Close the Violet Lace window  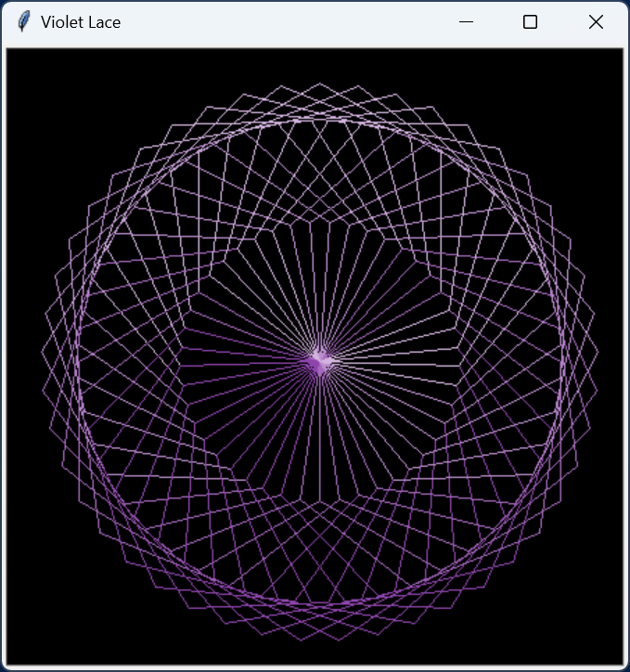tap(596, 21)
